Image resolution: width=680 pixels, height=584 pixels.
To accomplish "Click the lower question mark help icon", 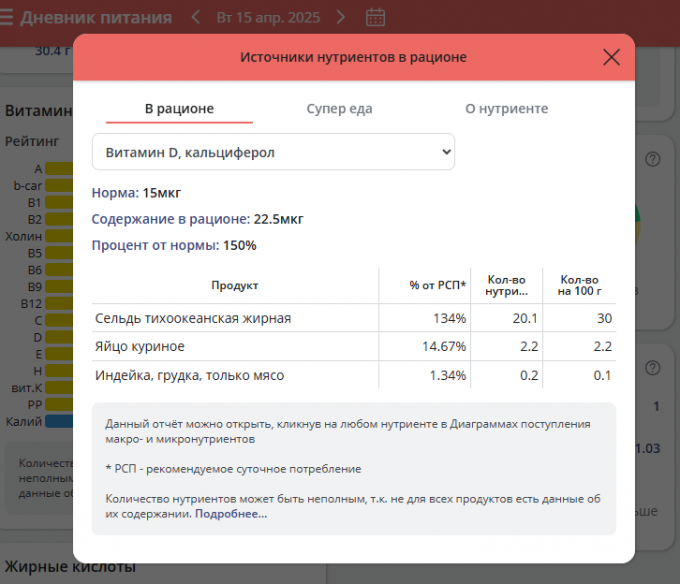I will point(653,367).
